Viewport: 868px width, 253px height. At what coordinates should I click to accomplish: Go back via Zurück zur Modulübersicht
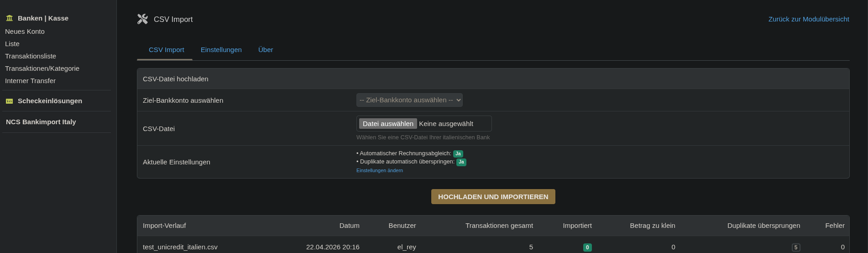pyautogui.click(x=809, y=19)
